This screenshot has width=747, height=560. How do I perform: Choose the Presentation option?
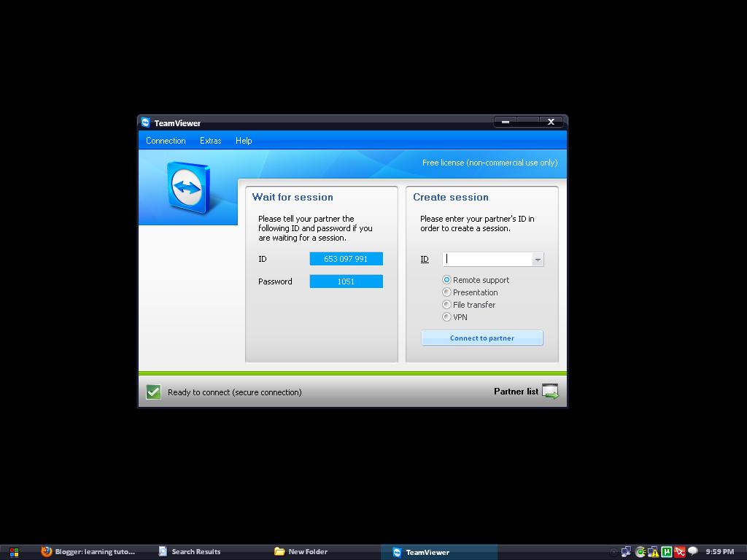[471, 292]
